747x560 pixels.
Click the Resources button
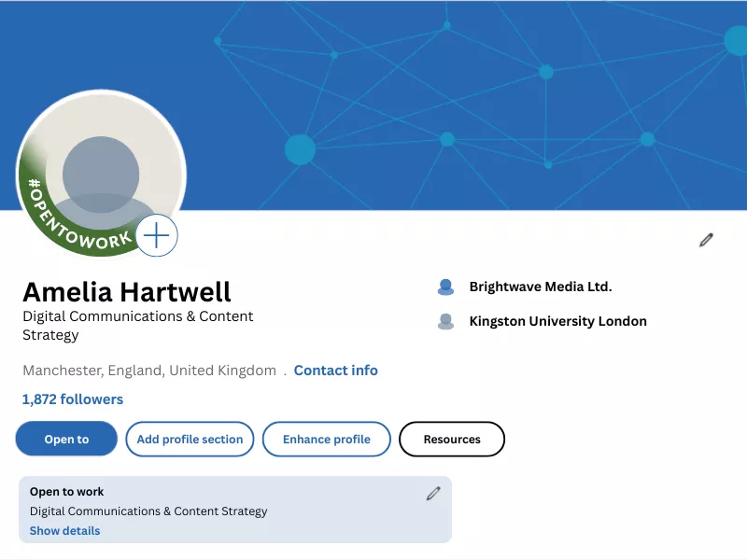(452, 439)
